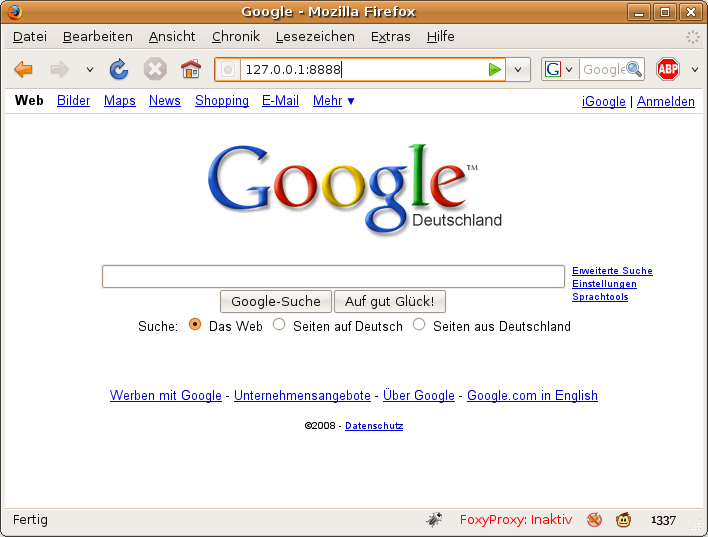Load the address with the green Go arrow
This screenshot has width=708, height=537.
(494, 70)
